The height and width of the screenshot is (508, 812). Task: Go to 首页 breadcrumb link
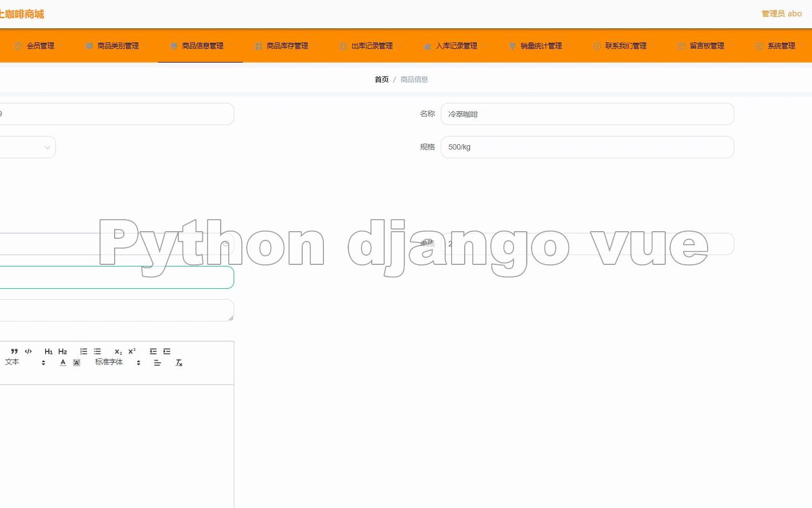tap(382, 79)
